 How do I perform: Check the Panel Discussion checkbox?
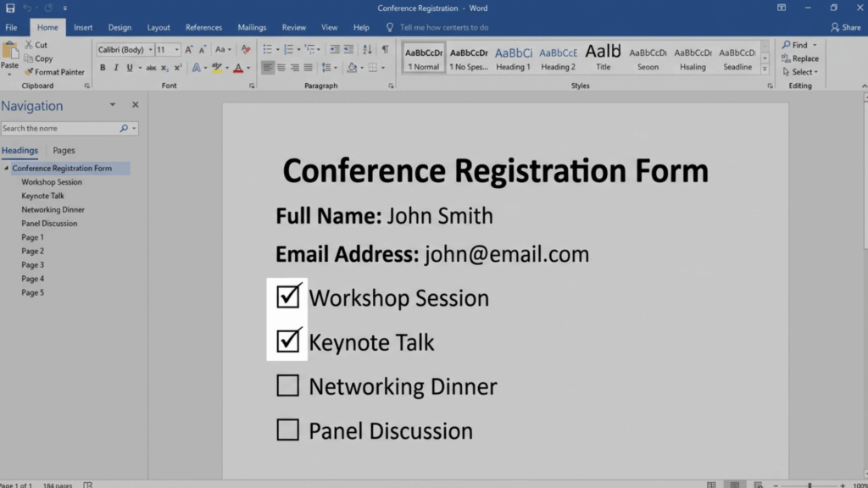tap(287, 430)
